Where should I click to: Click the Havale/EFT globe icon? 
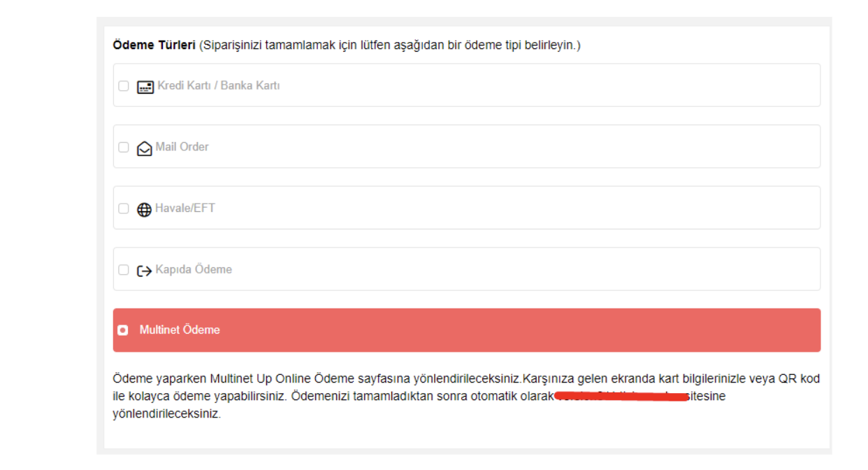(x=145, y=210)
